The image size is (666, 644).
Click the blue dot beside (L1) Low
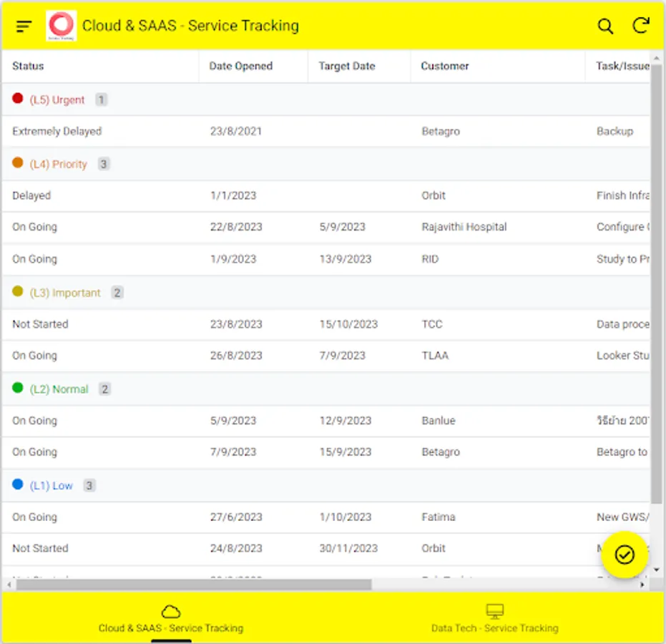(x=18, y=484)
